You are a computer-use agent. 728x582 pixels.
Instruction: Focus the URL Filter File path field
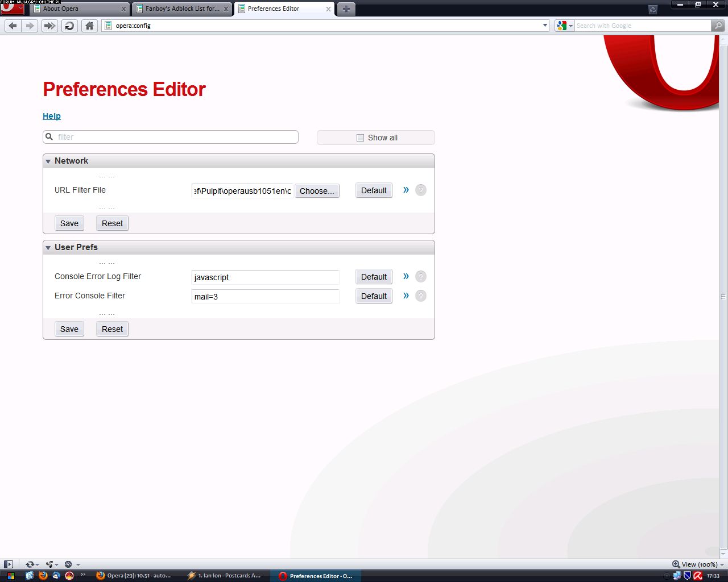tap(243, 191)
